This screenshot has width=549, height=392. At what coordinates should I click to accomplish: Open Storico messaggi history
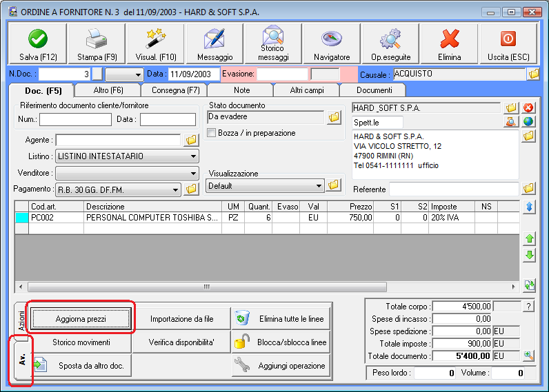coord(273,44)
